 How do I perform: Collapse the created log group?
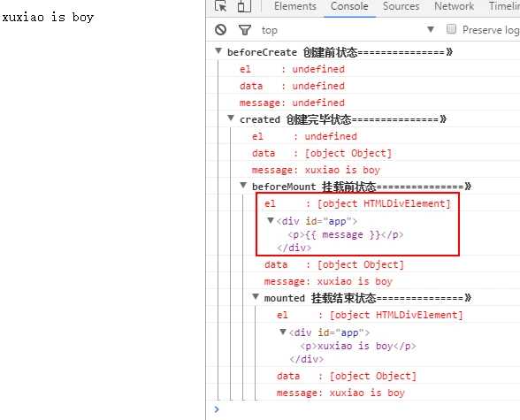[231, 118]
